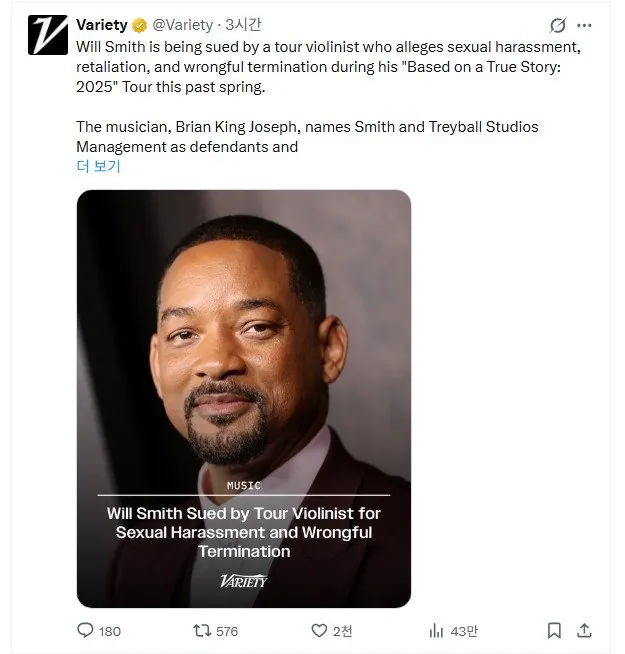Screen dimensions: 625x654
Task: Click the gold verified badge beside Variety
Action: [x=139, y=25]
